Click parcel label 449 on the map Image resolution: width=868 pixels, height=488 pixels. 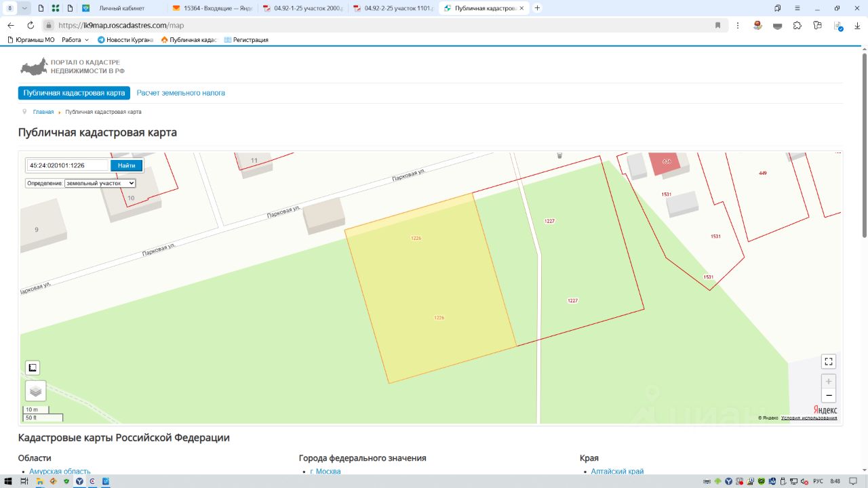pos(763,174)
